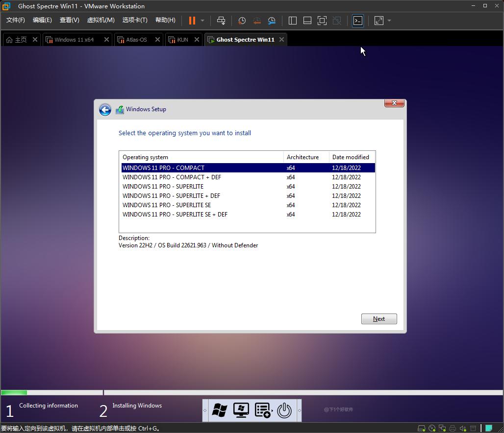Revert the virtual machine to its snapshot
This screenshot has height=433, width=504.
[256, 21]
